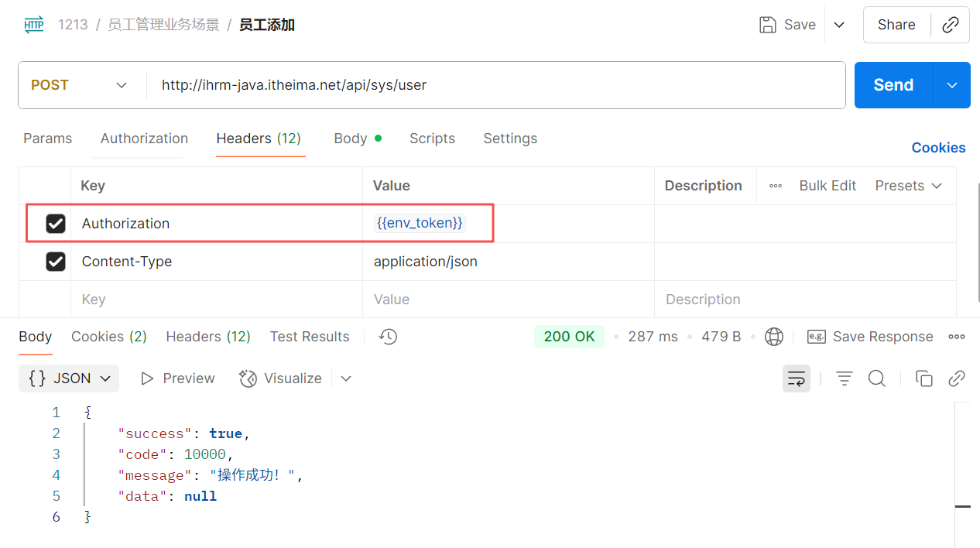
Task: Click the 479 B response size
Action: [x=721, y=337]
